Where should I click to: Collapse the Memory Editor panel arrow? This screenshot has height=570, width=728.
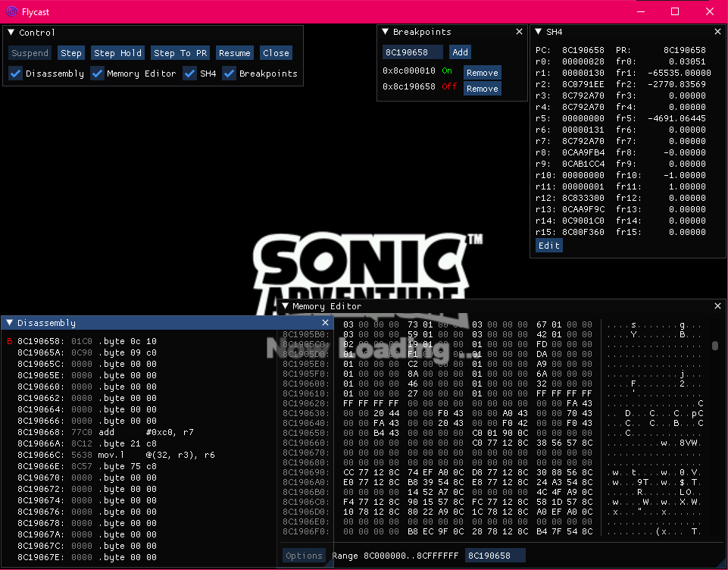tap(286, 306)
